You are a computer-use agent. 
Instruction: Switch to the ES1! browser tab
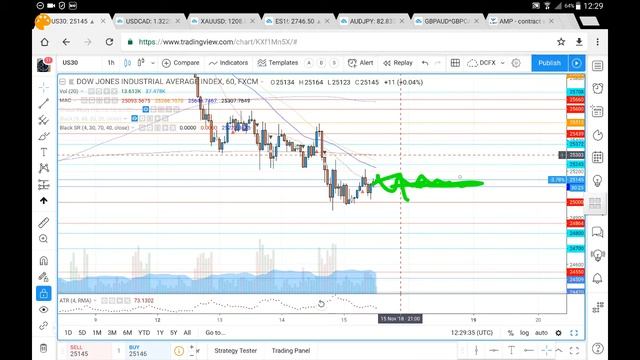(x=297, y=21)
